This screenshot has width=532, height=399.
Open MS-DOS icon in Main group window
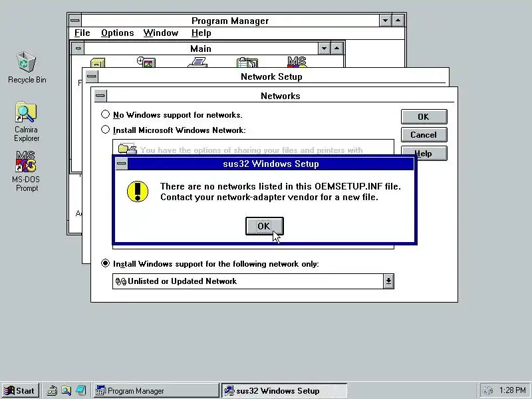[x=297, y=62]
